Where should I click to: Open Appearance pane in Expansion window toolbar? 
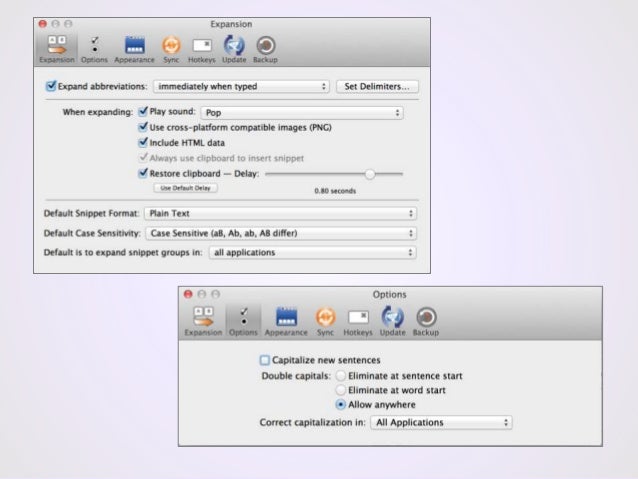click(x=135, y=49)
